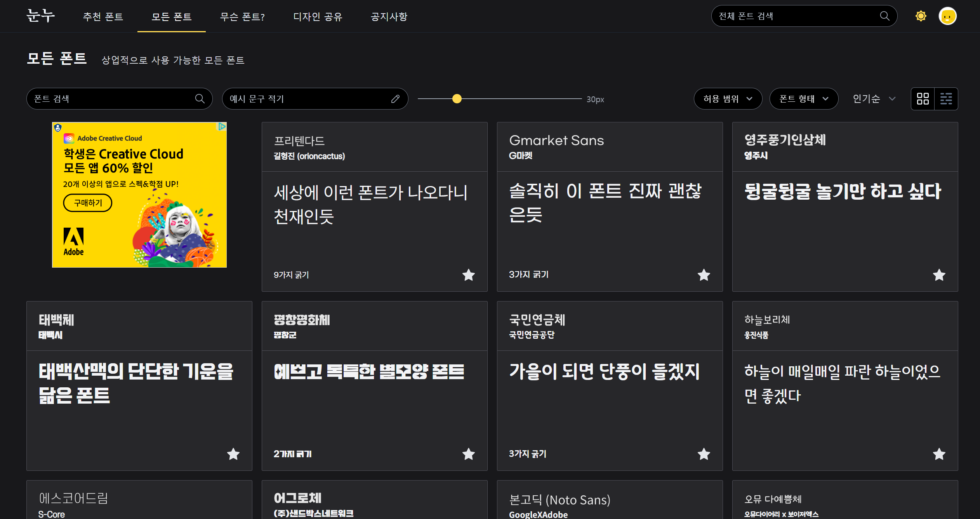Open the Gmarket Sans font title
This screenshot has height=519, width=980.
coord(556,140)
